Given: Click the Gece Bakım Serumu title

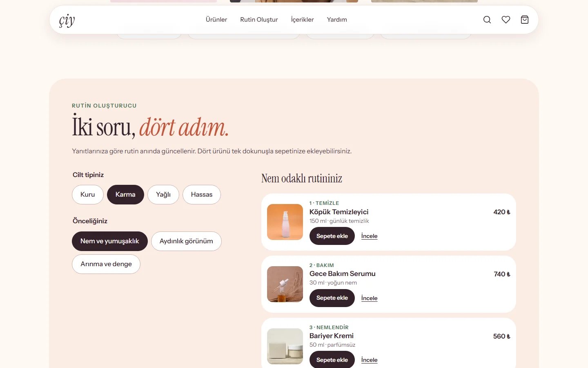Looking at the screenshot, I should click(342, 274).
